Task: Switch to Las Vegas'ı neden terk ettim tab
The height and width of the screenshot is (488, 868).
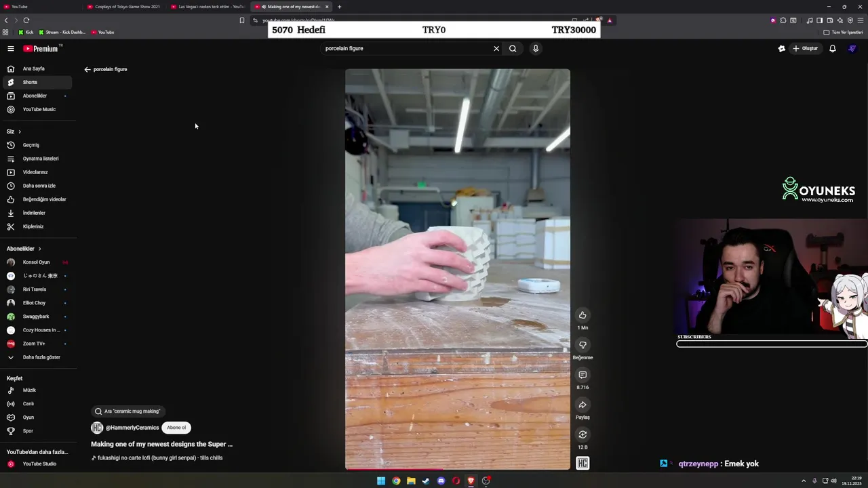Action: [x=209, y=7]
